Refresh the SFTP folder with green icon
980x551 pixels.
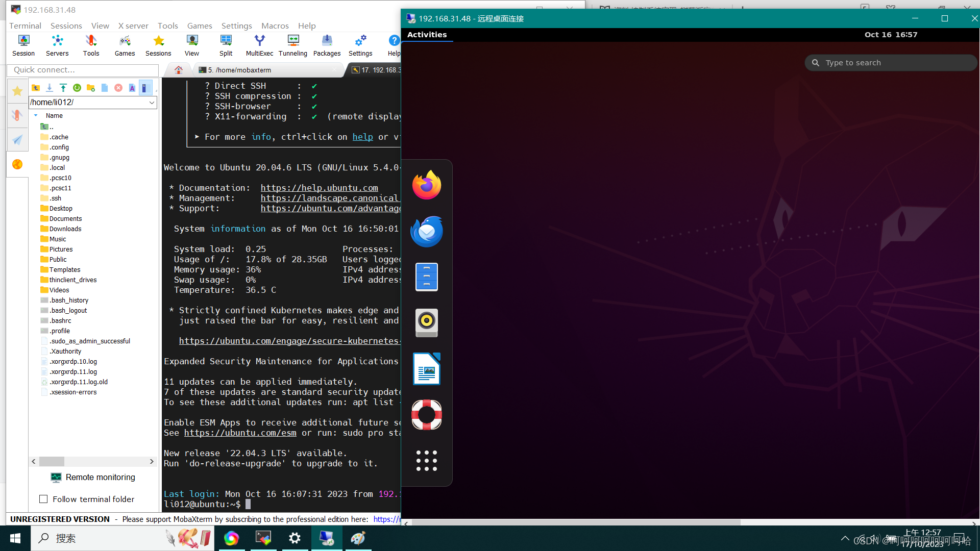point(77,88)
